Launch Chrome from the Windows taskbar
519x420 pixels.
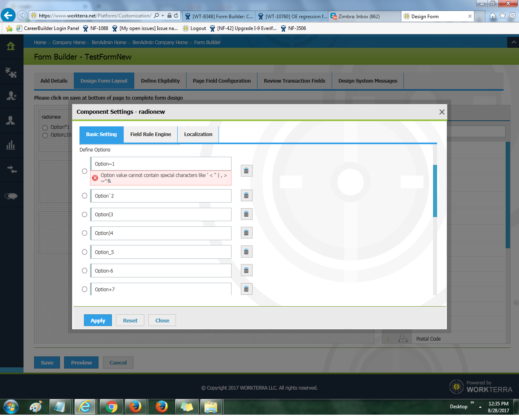coord(111,407)
